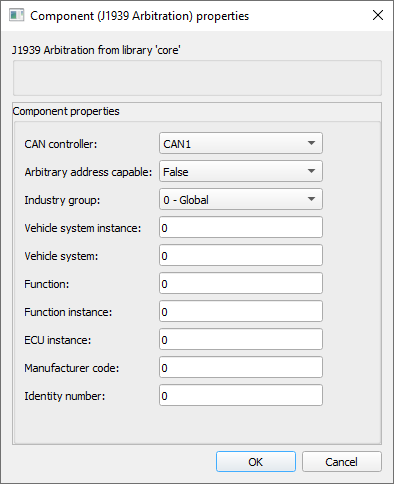Open the Industry group combo box
This screenshot has height=484, width=394.
(241, 199)
